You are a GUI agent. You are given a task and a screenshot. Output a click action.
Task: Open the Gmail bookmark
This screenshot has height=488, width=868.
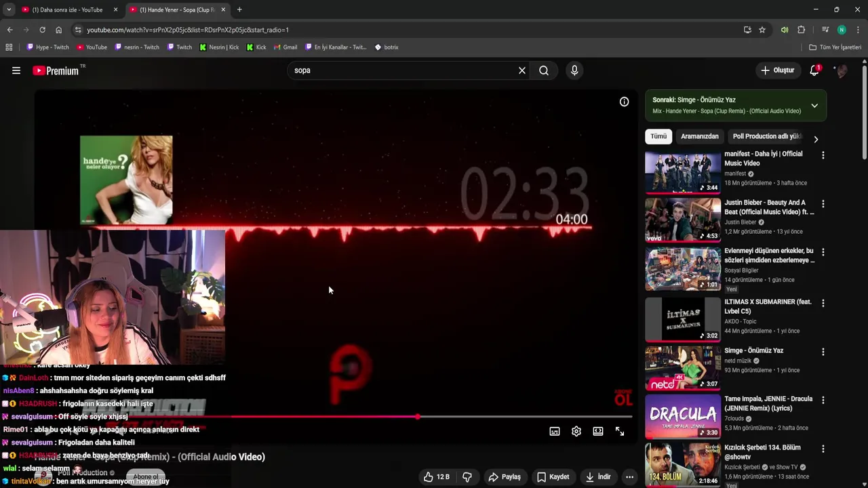click(x=285, y=47)
